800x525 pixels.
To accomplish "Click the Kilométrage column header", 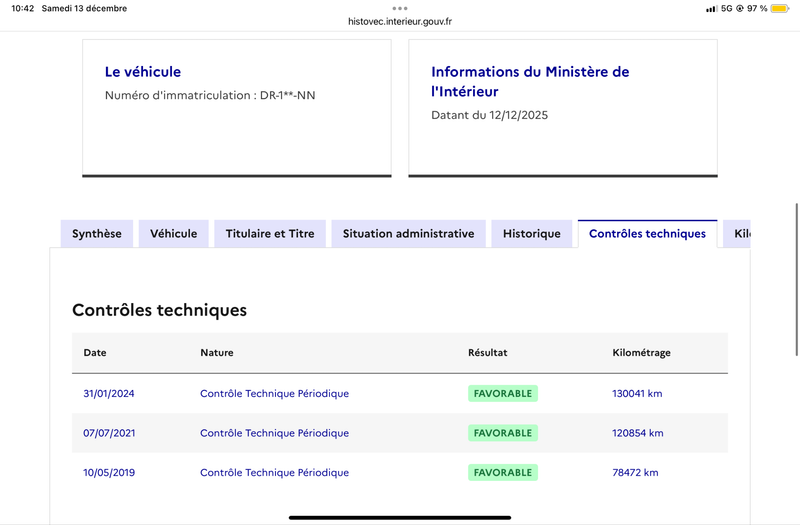I will point(641,353).
